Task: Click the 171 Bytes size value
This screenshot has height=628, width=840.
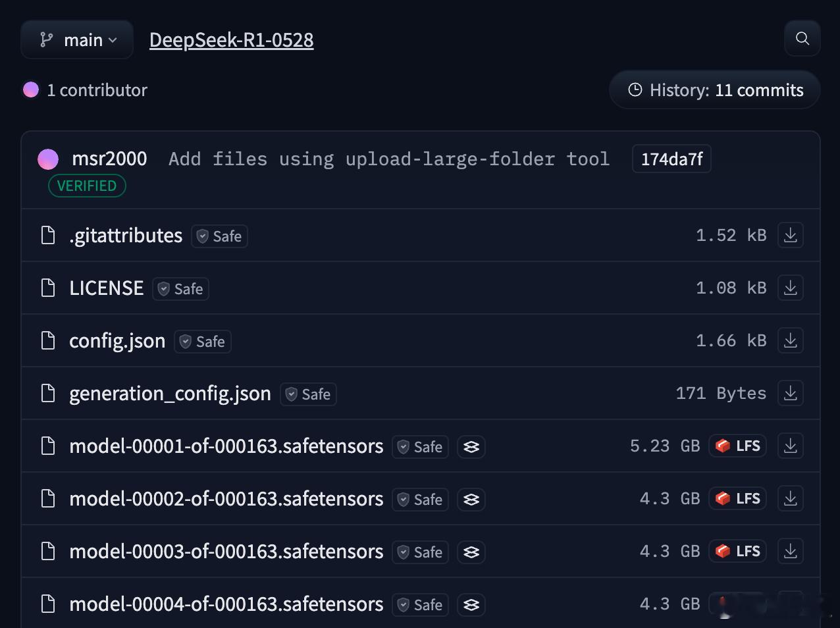Action: point(721,393)
